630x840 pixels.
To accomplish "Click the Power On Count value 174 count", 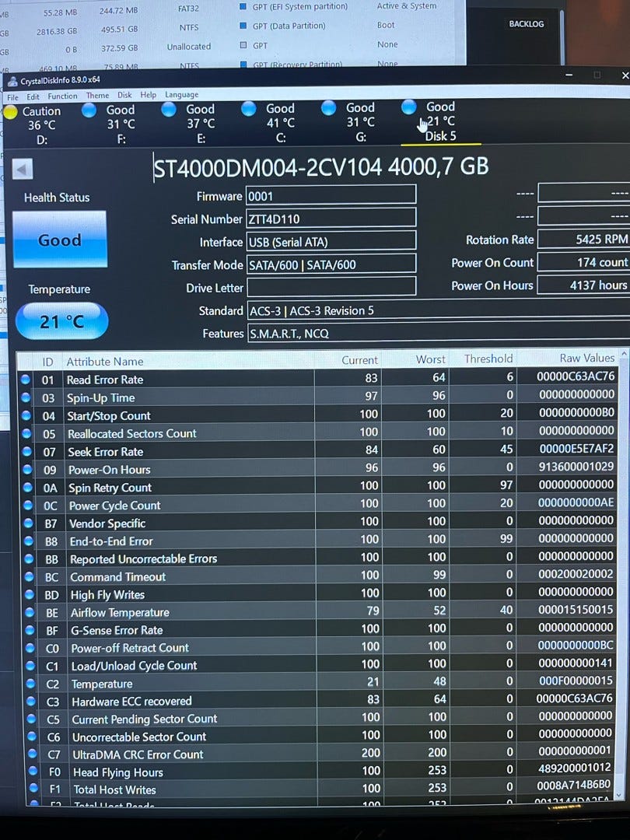I will (583, 262).
